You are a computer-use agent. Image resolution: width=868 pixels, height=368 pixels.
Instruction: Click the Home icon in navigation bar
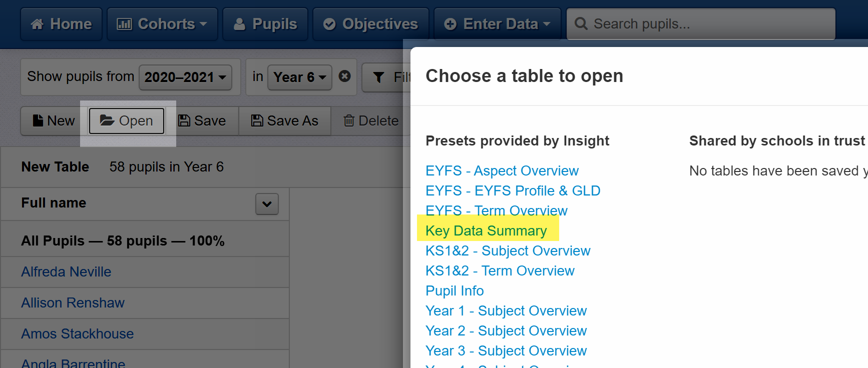tap(38, 24)
